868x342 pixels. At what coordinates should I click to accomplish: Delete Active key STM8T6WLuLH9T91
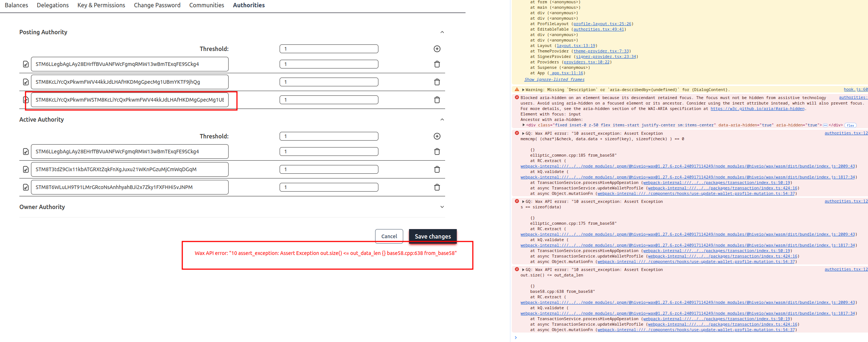tap(437, 187)
